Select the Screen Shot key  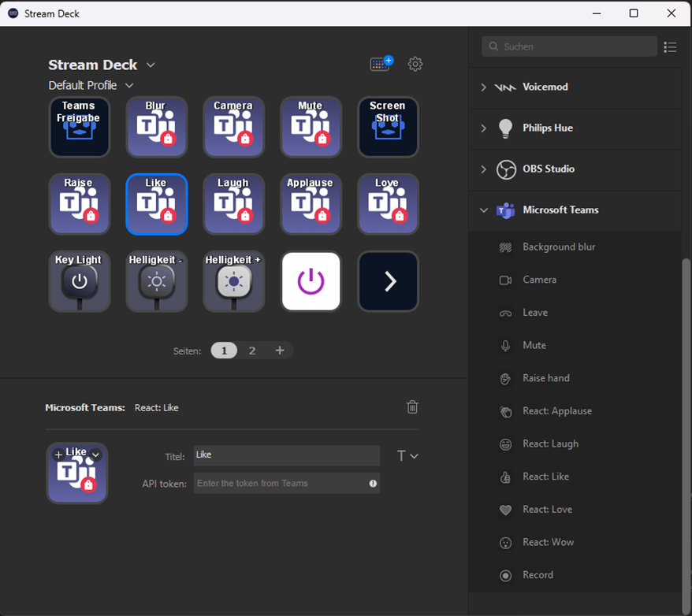388,127
